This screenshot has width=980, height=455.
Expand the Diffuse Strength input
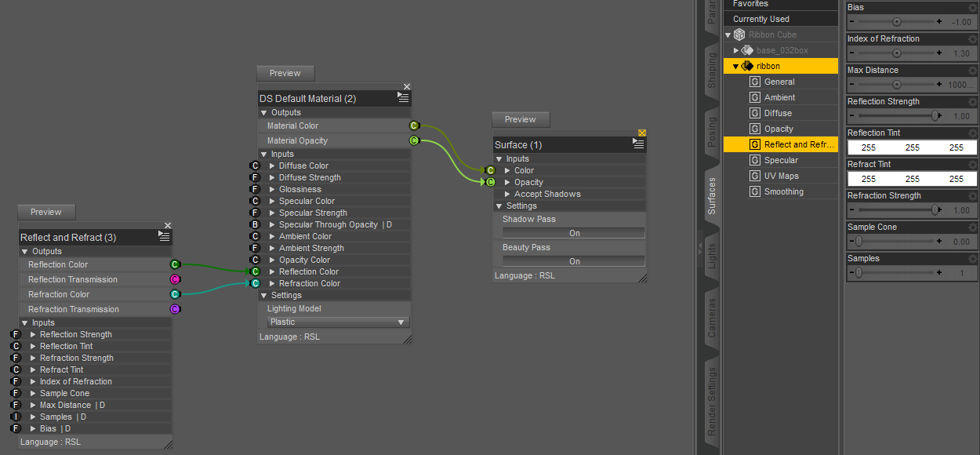pos(272,178)
